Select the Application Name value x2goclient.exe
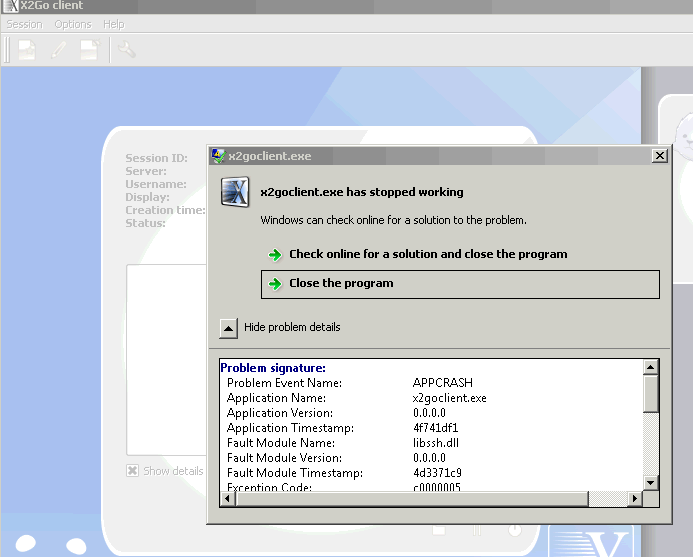This screenshot has width=693, height=557. (x=449, y=398)
